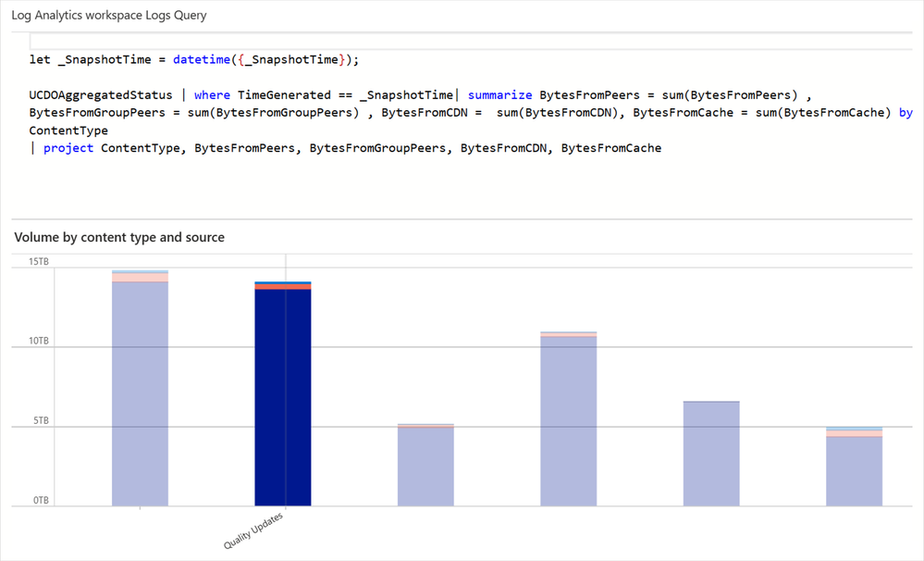Click the 'Volume by content type and source' title
The width and height of the screenshot is (924, 561).
pos(119,237)
